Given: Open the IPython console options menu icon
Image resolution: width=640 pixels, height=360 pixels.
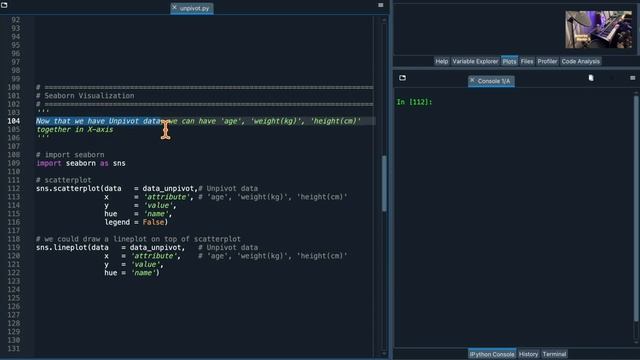Looking at the screenshot, I should (632, 78).
